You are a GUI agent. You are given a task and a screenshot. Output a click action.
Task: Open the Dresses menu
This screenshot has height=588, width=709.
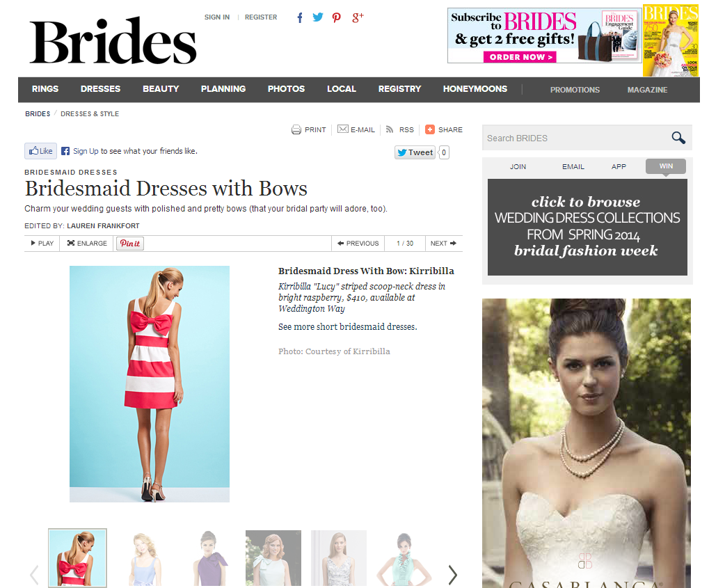point(100,89)
